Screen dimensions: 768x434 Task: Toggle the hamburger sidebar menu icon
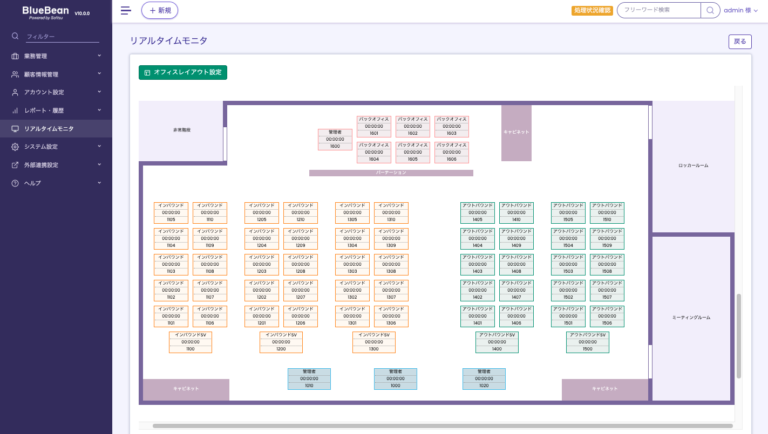[125, 10]
